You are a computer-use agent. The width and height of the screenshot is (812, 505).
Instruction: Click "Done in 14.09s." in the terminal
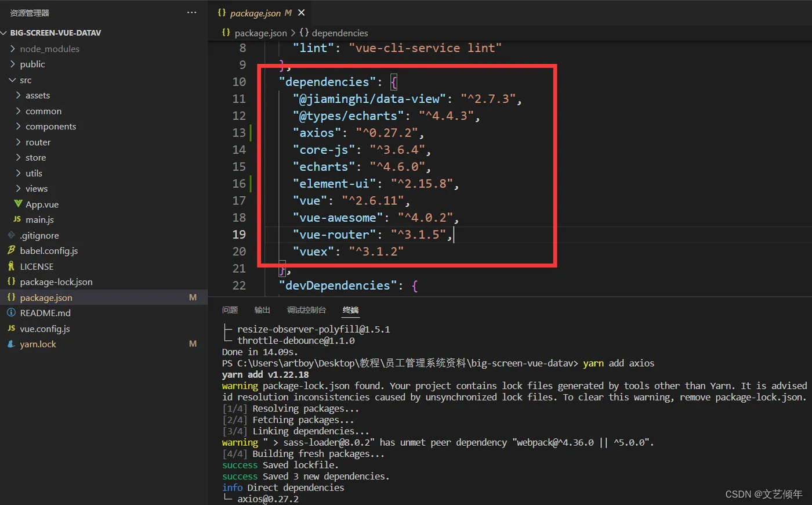point(260,352)
